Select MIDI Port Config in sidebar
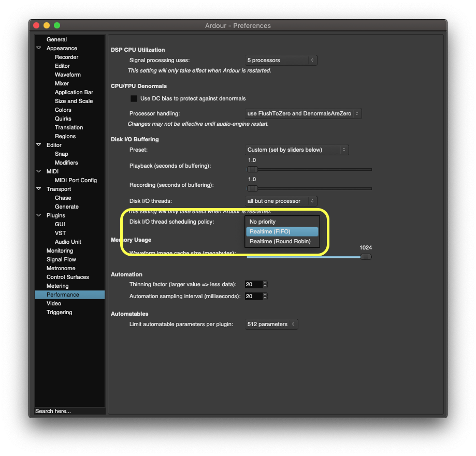This screenshot has width=476, height=456. 76,180
